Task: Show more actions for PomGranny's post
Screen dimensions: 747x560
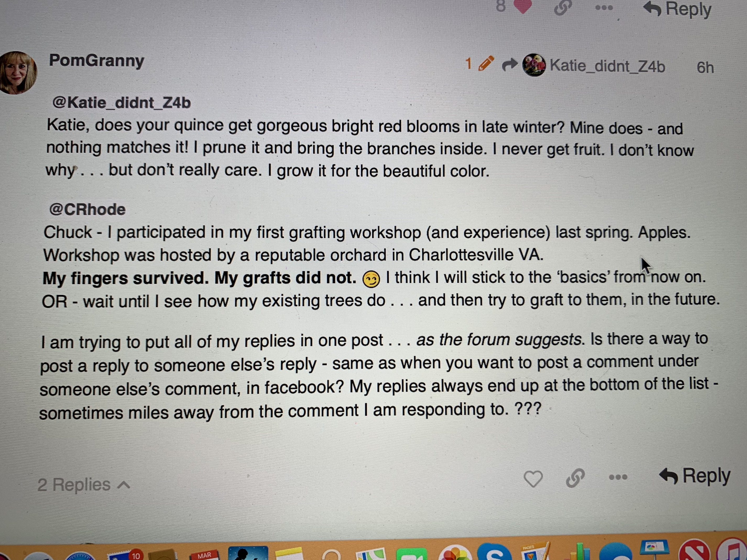Action: pyautogui.click(x=618, y=477)
